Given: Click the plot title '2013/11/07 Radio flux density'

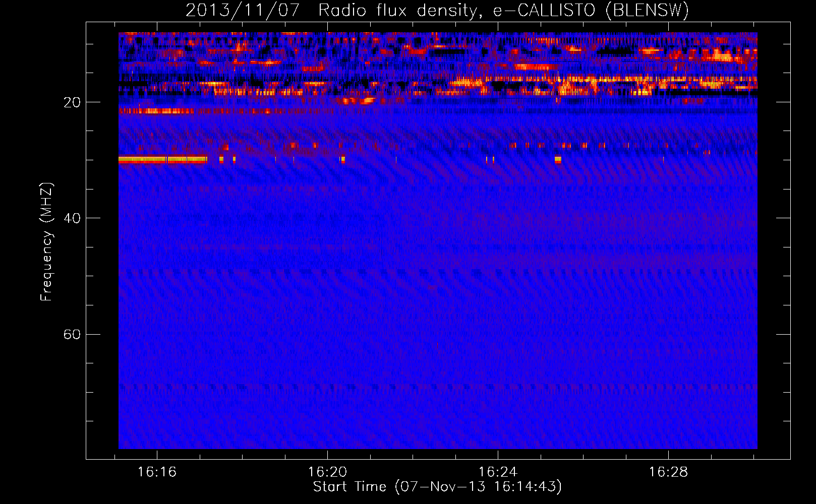Looking at the screenshot, I should click(330, 11).
